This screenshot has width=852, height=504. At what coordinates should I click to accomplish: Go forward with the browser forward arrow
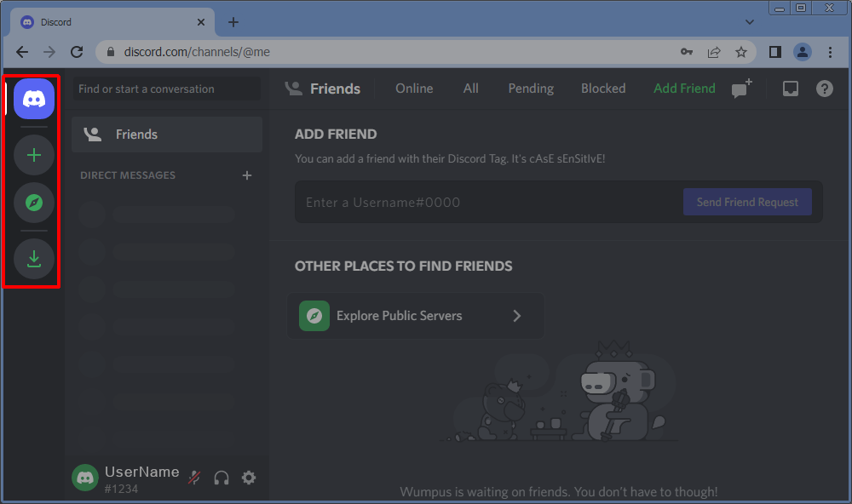tap(49, 52)
